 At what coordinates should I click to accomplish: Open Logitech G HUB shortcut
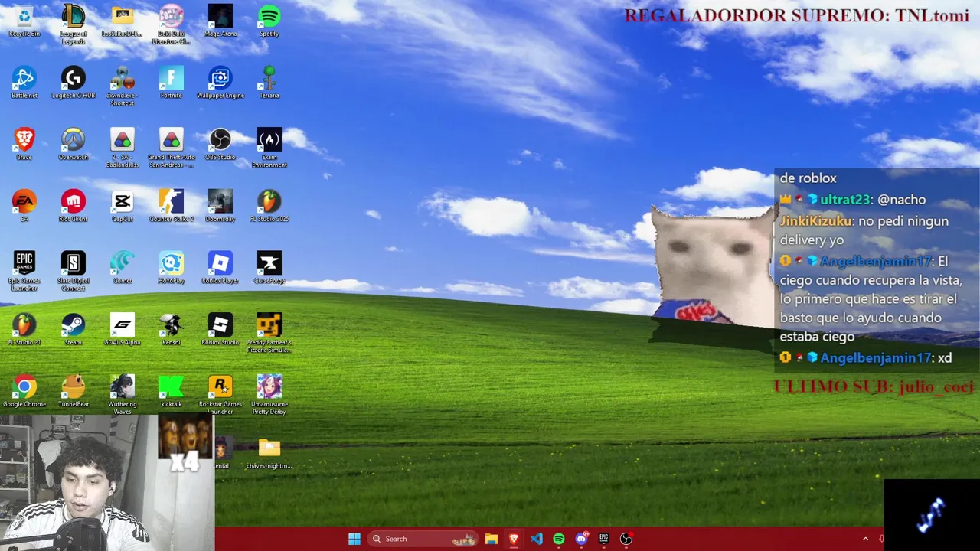point(73,83)
